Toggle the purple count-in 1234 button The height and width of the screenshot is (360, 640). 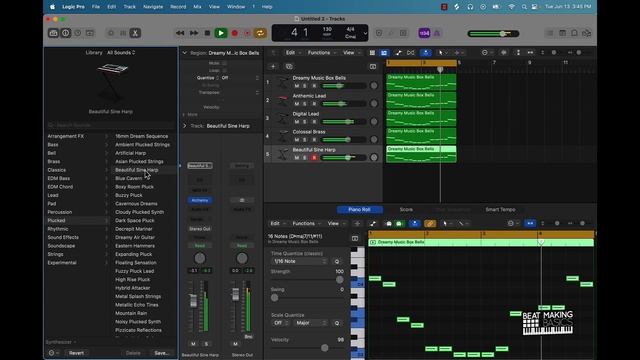424,33
